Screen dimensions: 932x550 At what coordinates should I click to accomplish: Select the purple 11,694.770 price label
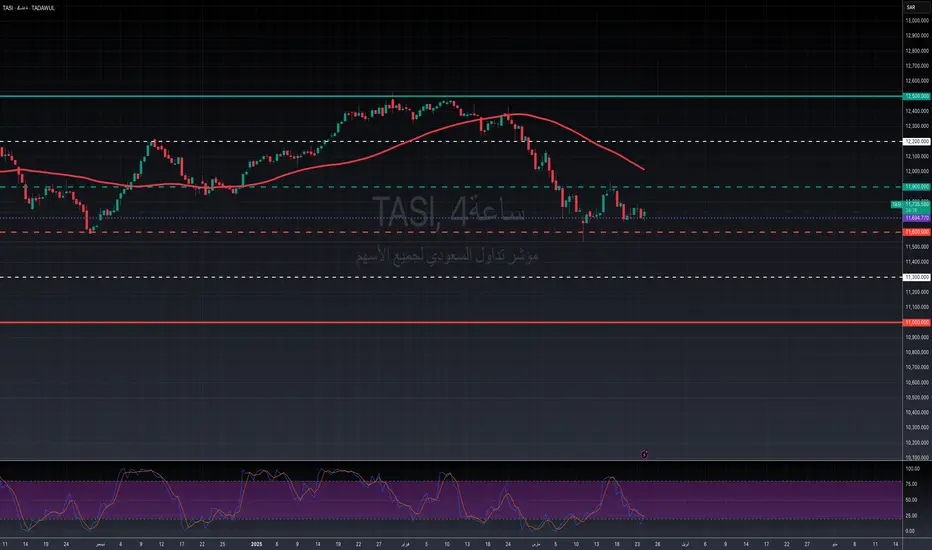coord(917,218)
